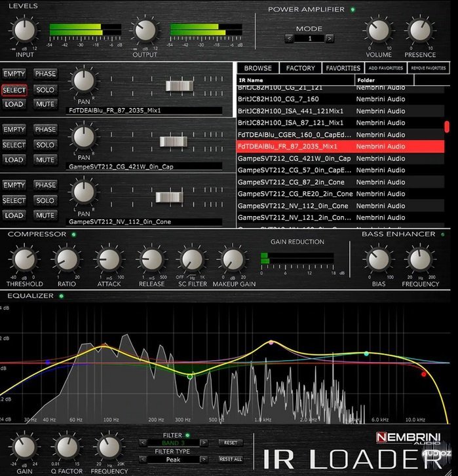Select the blue high-pass EQ node
The height and width of the screenshot is (476, 458).
48,362
